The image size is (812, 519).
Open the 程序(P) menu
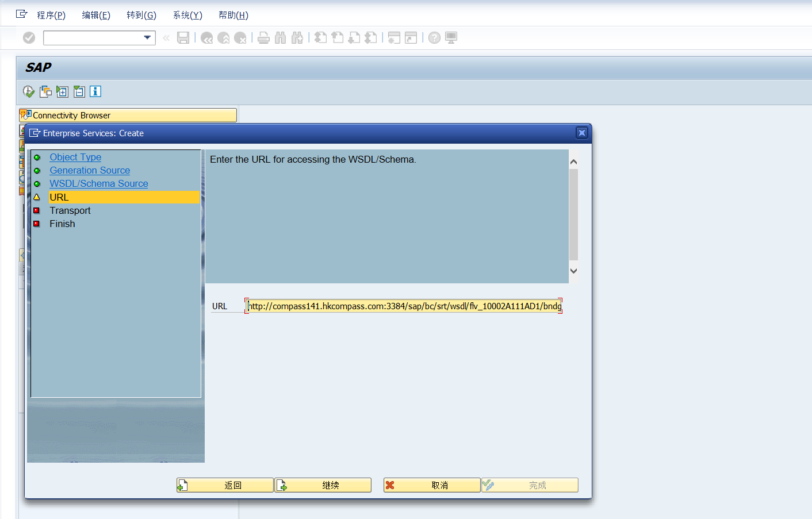pos(51,16)
